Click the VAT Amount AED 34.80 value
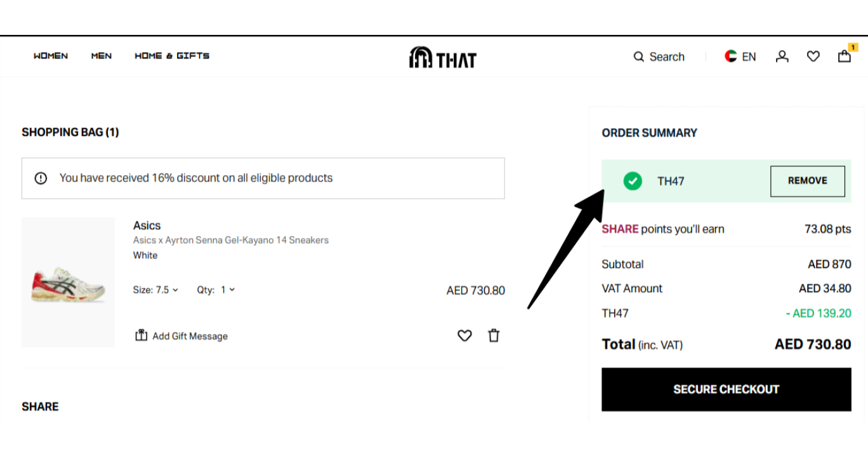This screenshot has width=868, height=457. pos(825,288)
